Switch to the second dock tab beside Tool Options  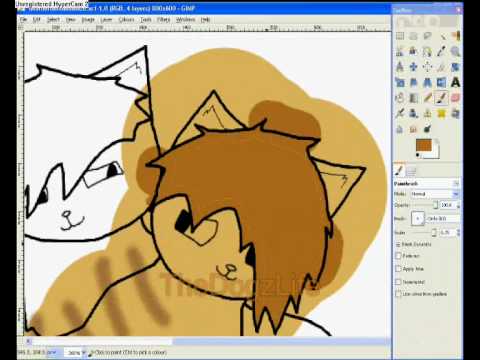[411, 171]
